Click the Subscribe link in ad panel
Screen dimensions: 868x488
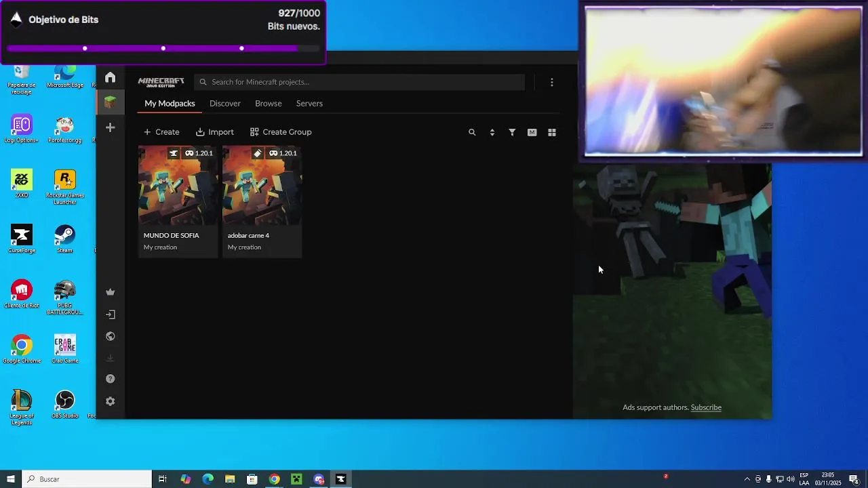(x=706, y=407)
